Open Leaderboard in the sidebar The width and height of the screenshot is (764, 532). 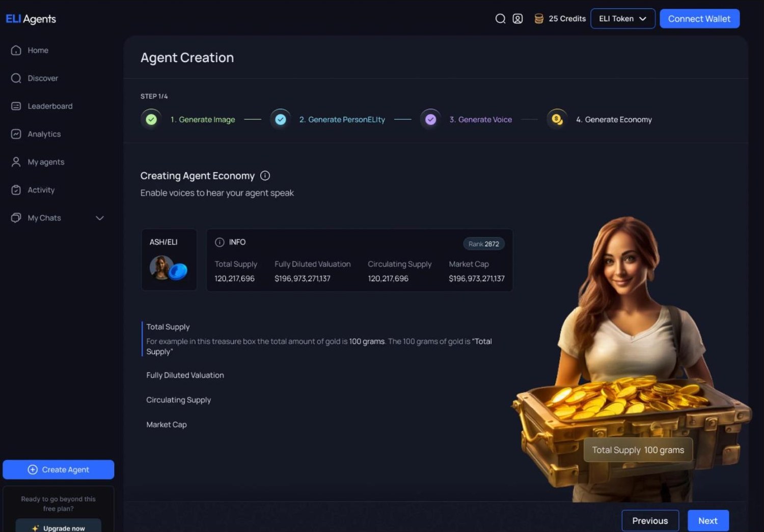50,106
